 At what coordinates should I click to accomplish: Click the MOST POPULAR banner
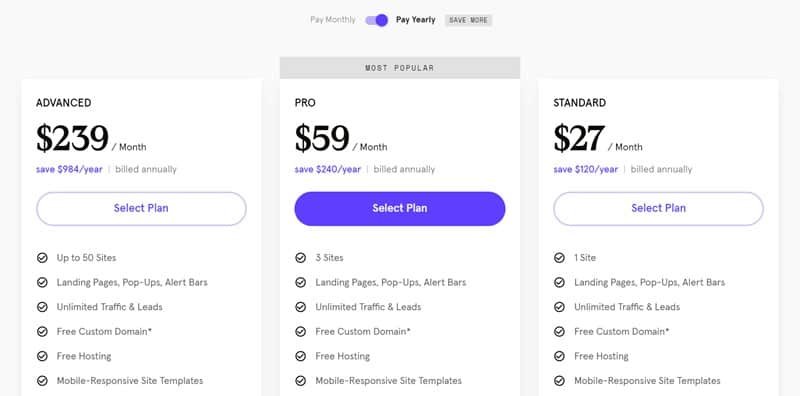tap(399, 68)
